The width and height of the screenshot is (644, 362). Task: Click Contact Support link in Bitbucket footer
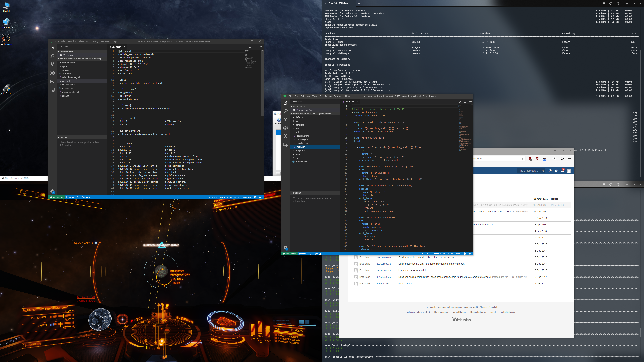459,312
